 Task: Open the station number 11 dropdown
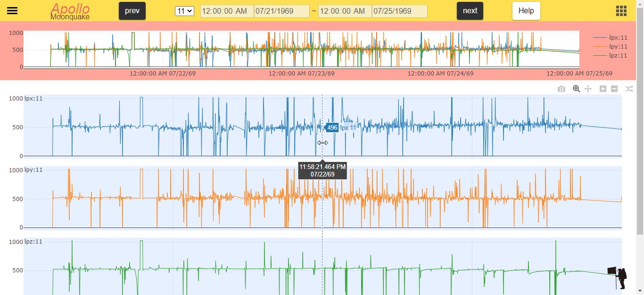[x=184, y=11]
